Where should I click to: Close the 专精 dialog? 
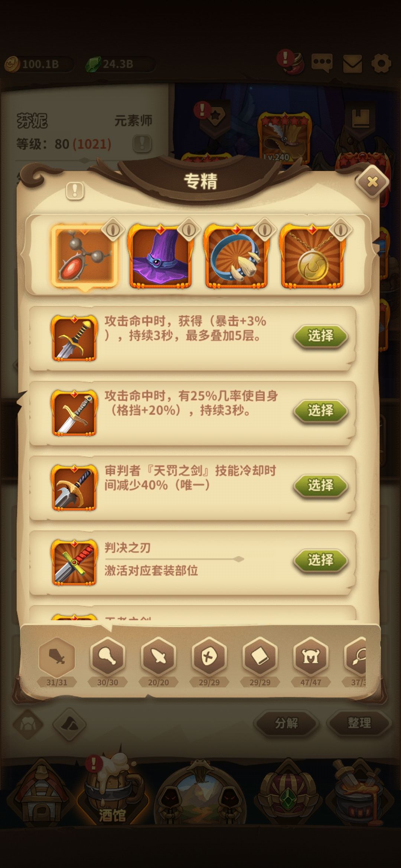(x=372, y=182)
